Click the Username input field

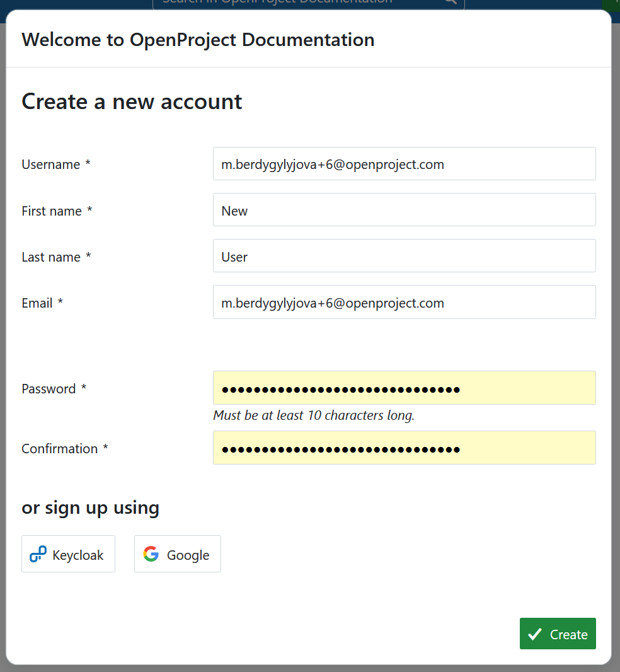click(404, 163)
